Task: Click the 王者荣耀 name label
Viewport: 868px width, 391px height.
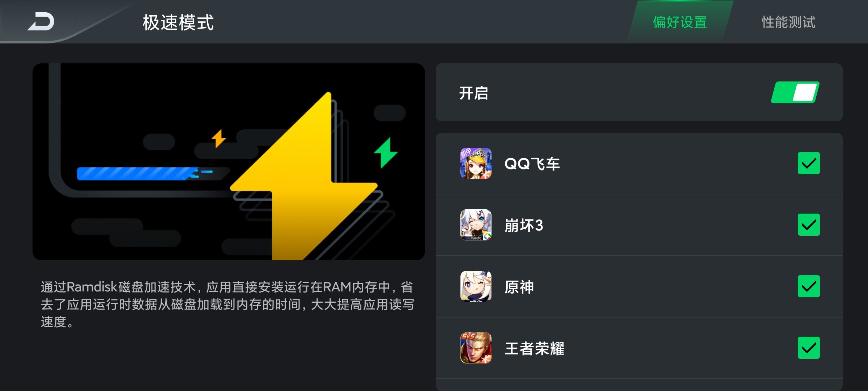Action: point(534,348)
